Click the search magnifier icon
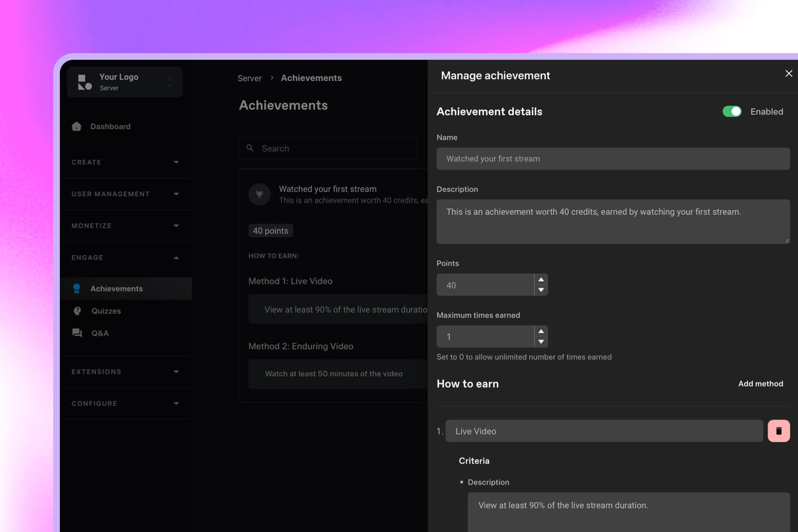Viewport: 798px width, 532px height. pyautogui.click(x=250, y=148)
